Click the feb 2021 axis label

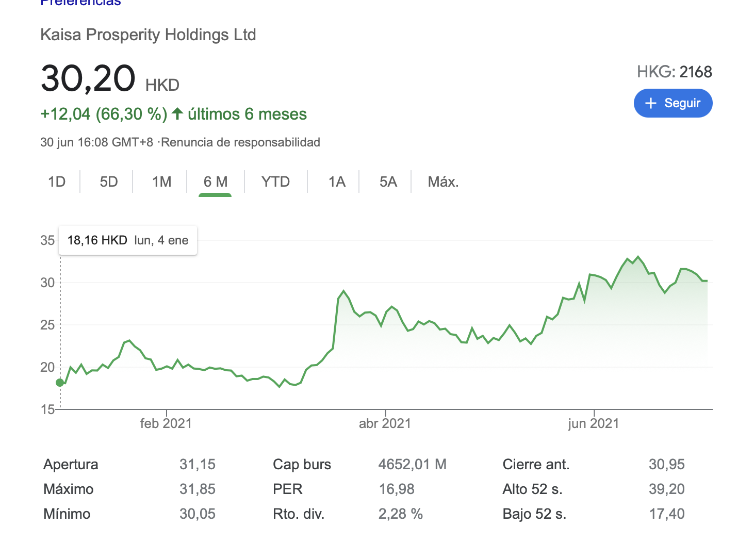166,424
